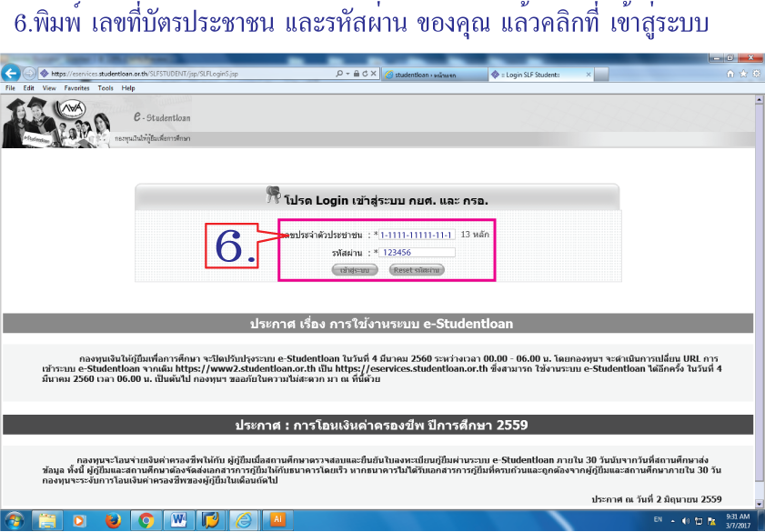Close the Login SLF Student tab

click(x=589, y=75)
